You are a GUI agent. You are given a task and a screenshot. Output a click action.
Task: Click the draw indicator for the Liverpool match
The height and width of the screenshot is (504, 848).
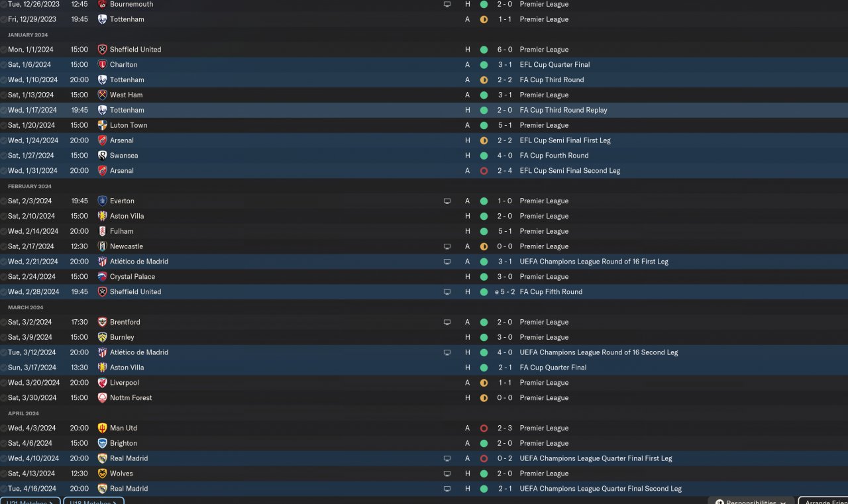pos(484,383)
